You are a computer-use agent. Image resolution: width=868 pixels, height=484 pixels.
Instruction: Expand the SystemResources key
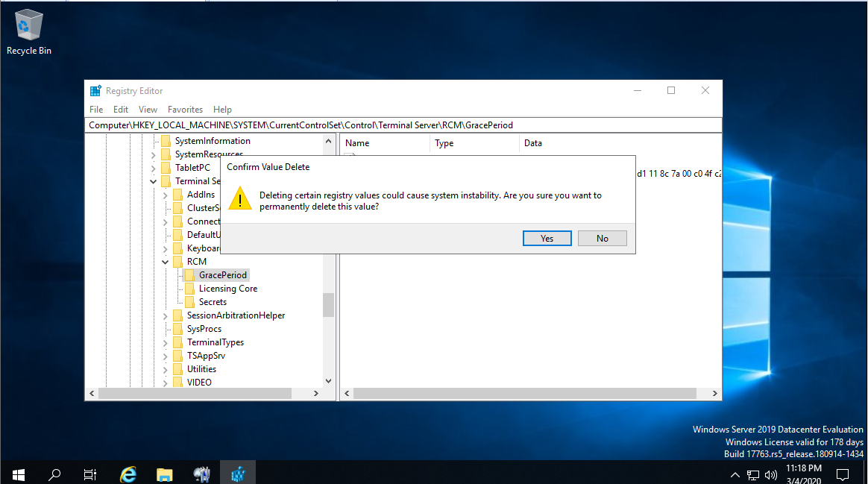(154, 154)
